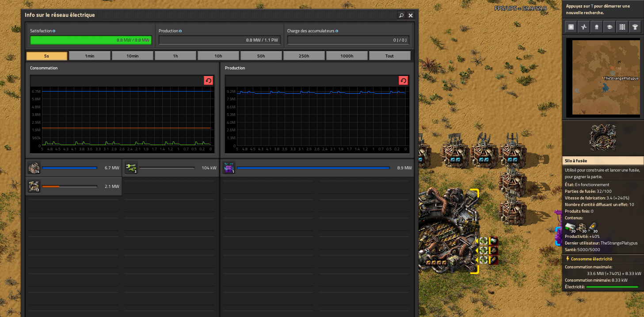Select the 250h time range button
644x317 pixels.
pyautogui.click(x=304, y=55)
